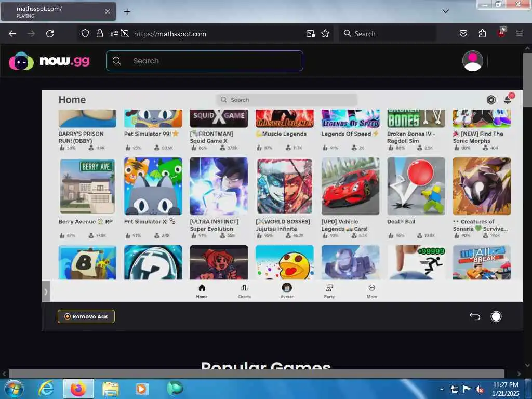Open the pirate ship B game thumbnail
Image resolution: width=532 pixels, height=399 pixels.
pyautogui.click(x=87, y=262)
